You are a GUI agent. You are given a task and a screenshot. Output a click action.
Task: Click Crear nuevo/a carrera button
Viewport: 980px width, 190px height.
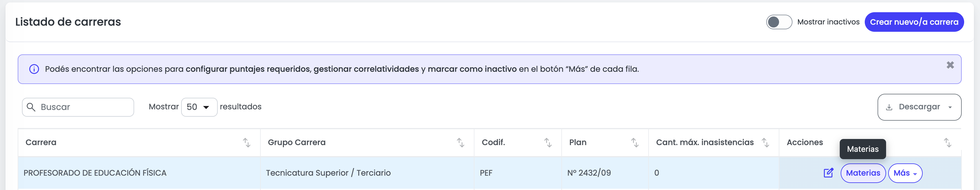pyautogui.click(x=914, y=22)
